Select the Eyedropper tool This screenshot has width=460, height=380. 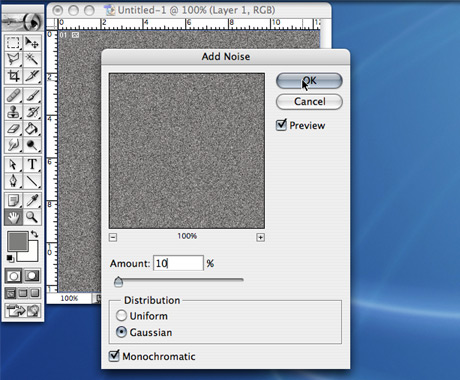coord(32,201)
